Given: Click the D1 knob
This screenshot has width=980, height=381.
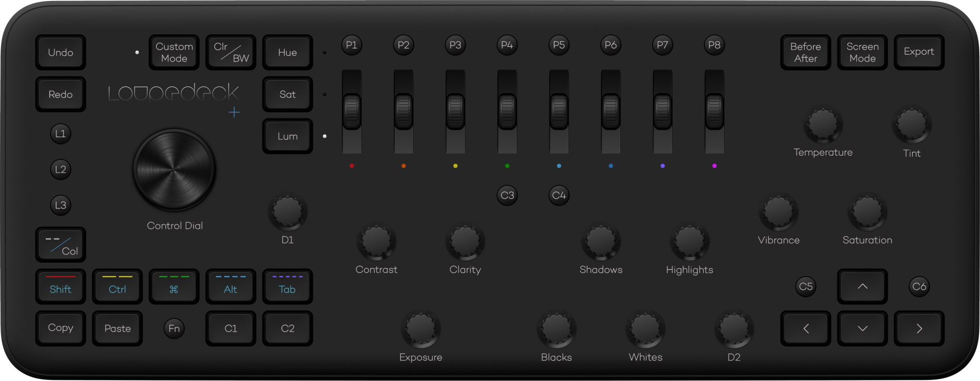Looking at the screenshot, I should click(x=287, y=212).
